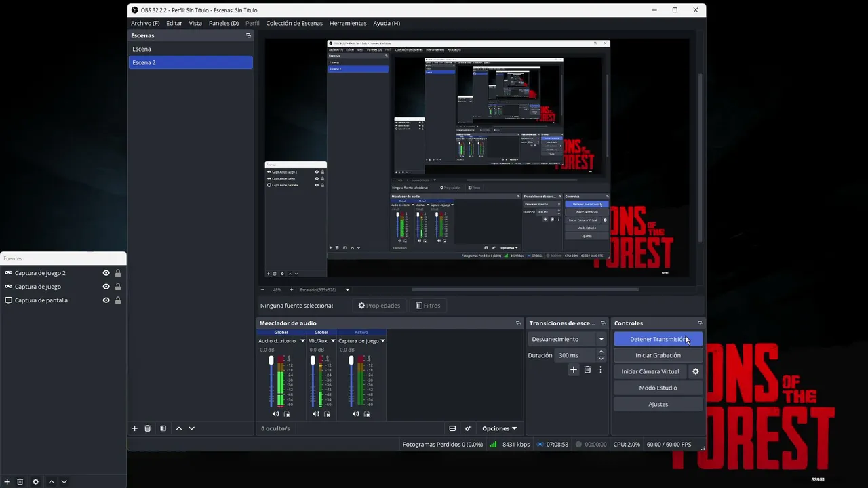The width and height of the screenshot is (868, 488).
Task: Open the Ayuda menu
Action: point(387,23)
